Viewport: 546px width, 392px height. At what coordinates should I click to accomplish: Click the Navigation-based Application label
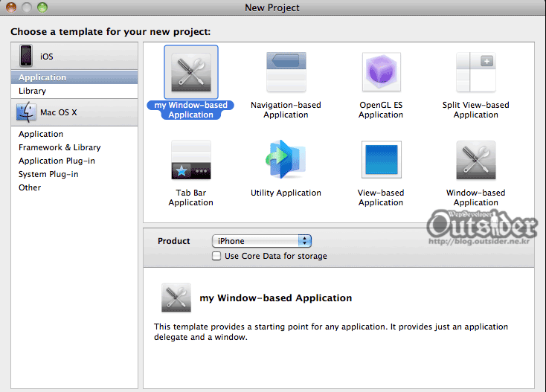point(286,110)
